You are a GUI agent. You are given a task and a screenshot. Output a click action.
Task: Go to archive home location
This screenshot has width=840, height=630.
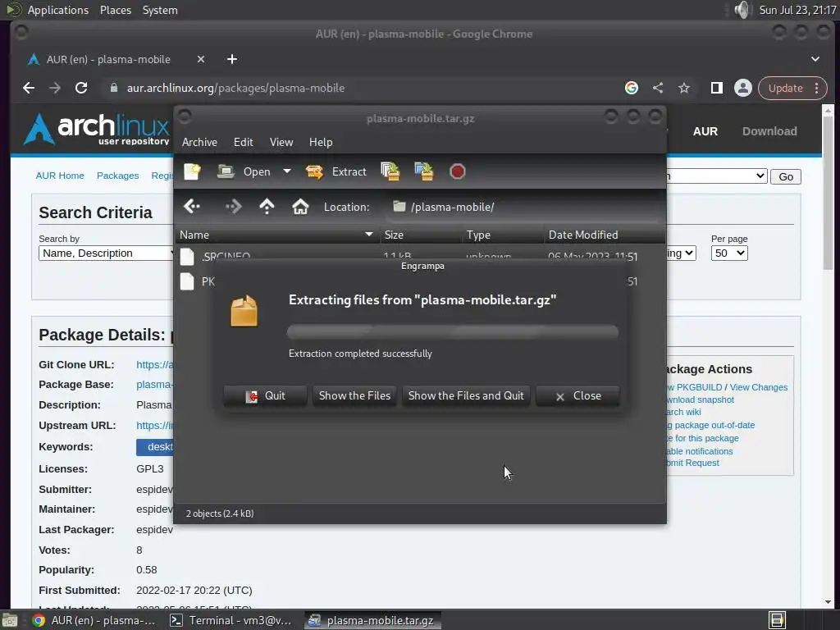(x=300, y=206)
